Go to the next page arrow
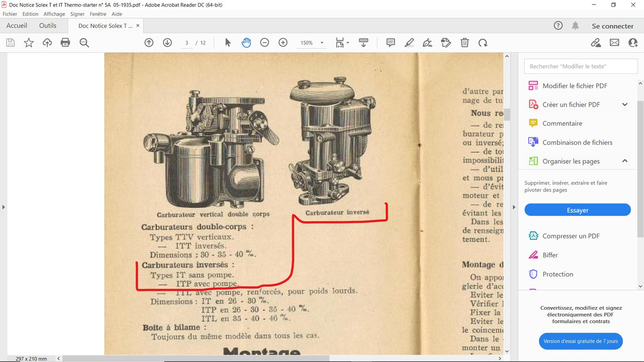 (168, 43)
